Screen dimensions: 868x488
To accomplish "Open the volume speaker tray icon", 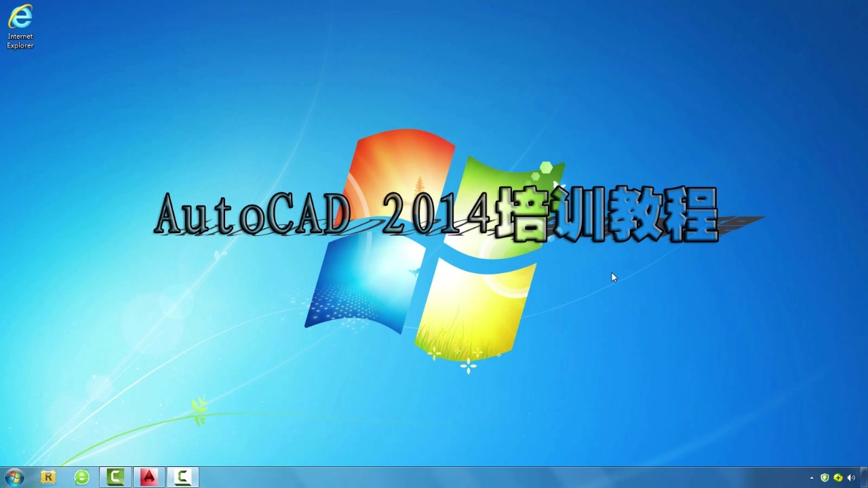I will tap(851, 478).
